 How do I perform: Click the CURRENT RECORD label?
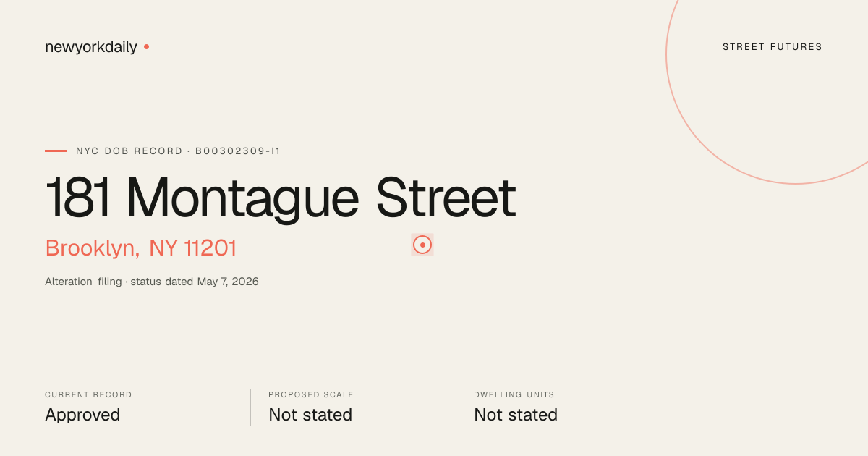tap(88, 395)
